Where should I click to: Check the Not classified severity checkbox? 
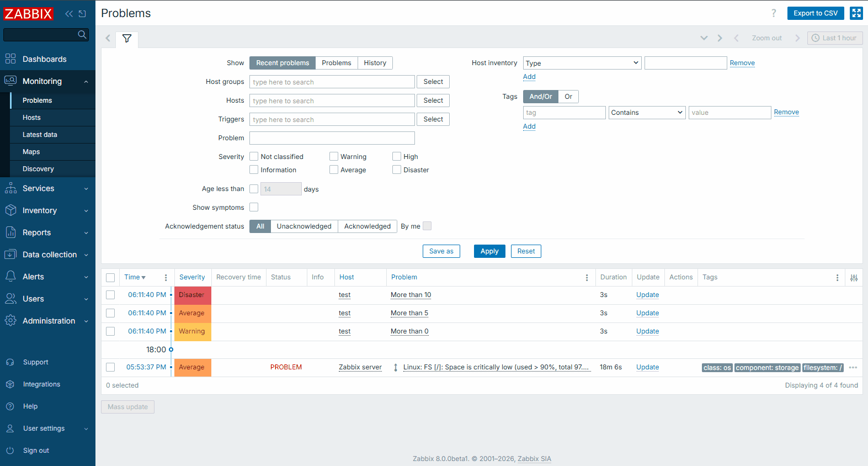pyautogui.click(x=254, y=157)
